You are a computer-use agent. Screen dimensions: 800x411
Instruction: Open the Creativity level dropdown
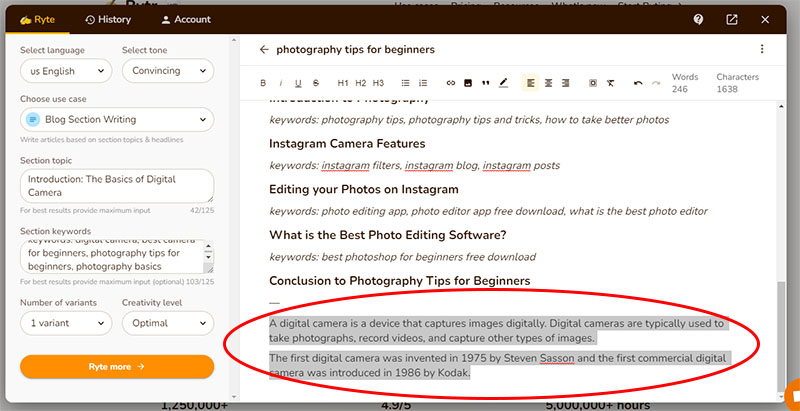click(x=168, y=323)
